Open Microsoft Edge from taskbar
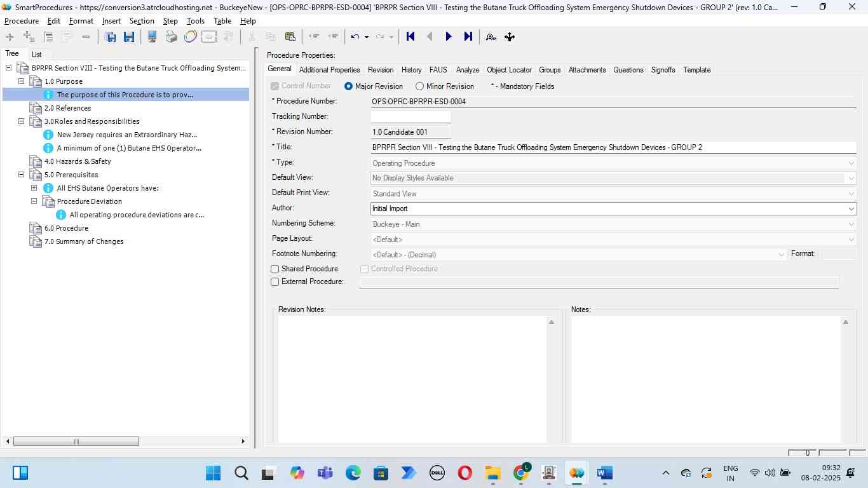This screenshot has height=488, width=868. (x=353, y=473)
